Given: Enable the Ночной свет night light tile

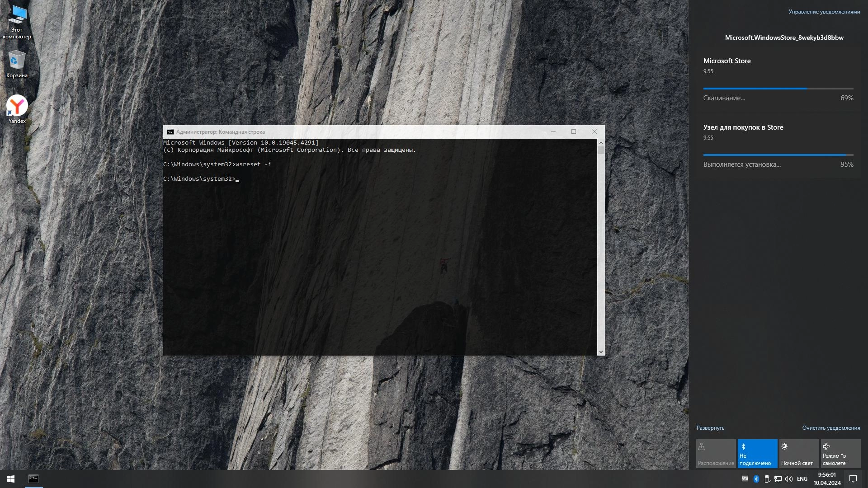Looking at the screenshot, I should (x=799, y=454).
